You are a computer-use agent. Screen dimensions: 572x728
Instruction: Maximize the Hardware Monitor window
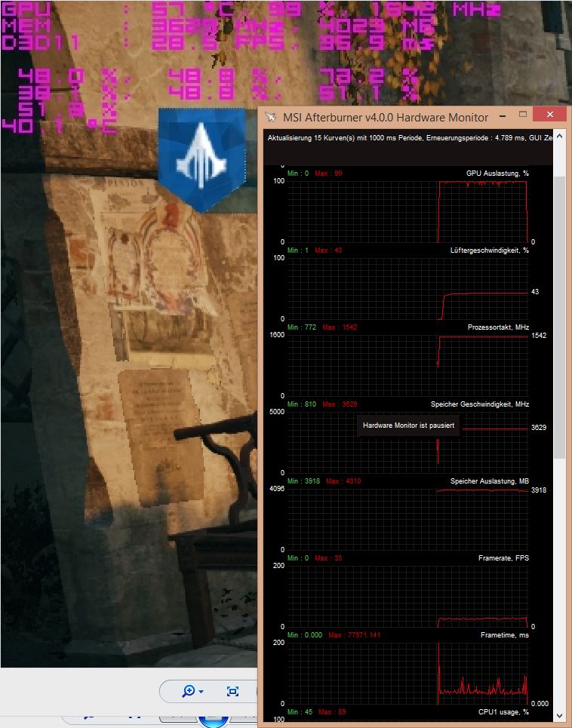(523, 114)
